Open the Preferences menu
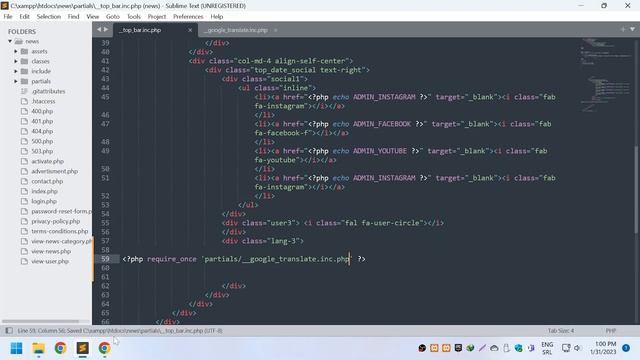 pyautogui.click(x=188, y=17)
